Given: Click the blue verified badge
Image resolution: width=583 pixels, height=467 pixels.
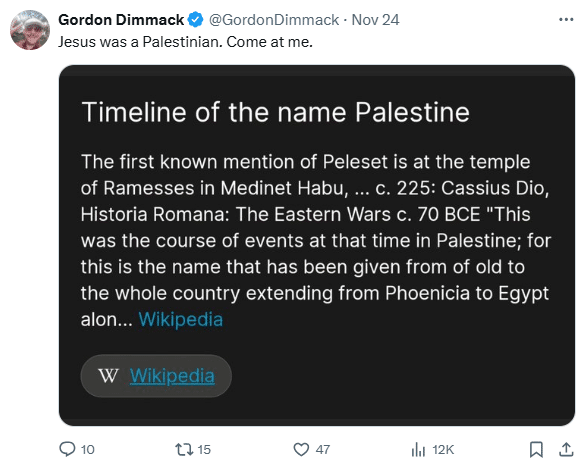Looking at the screenshot, I should coord(196,20).
